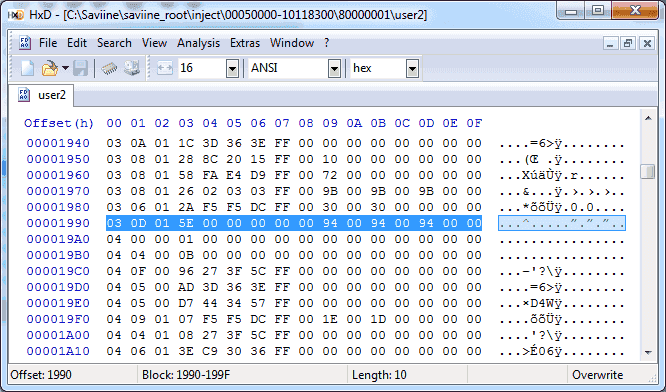Click the Open file folder icon
666x392 pixels.
pyautogui.click(x=50, y=68)
